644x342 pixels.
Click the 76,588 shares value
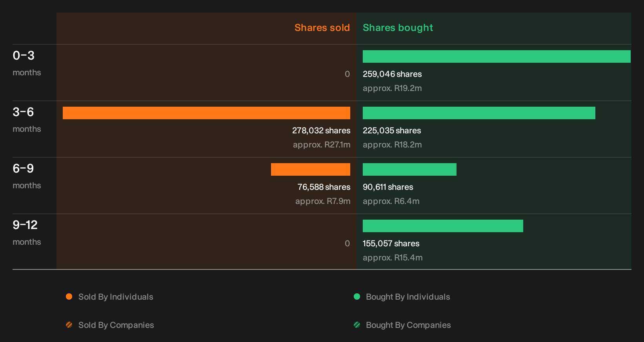(x=324, y=187)
